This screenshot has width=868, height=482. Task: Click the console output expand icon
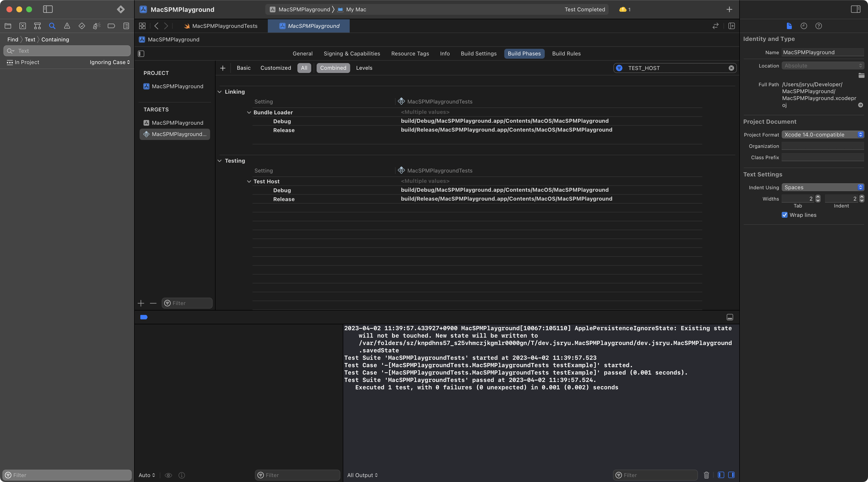tap(730, 317)
